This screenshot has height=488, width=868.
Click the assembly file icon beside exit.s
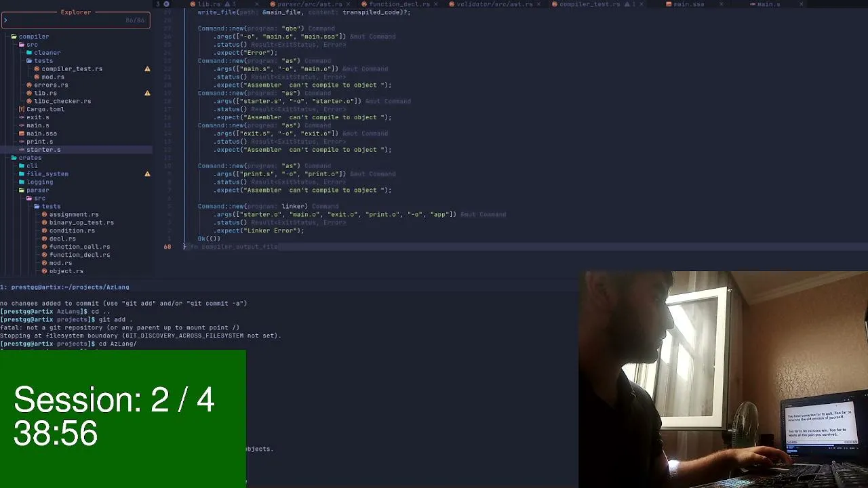click(x=22, y=117)
